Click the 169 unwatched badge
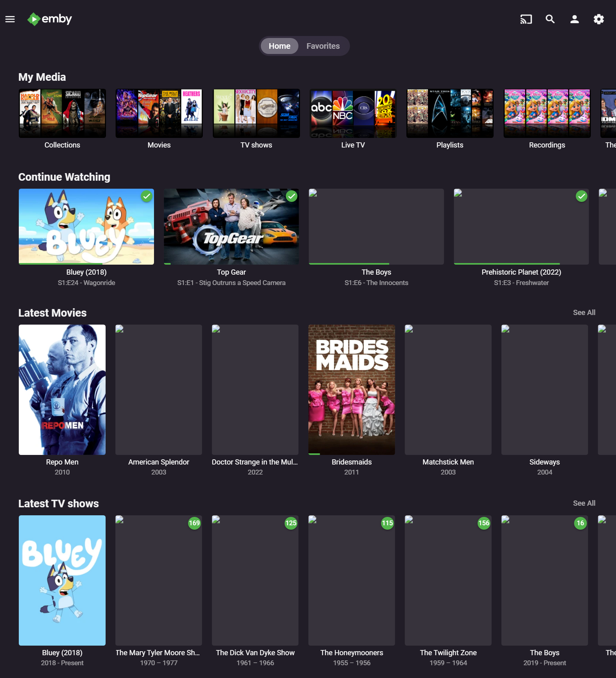The image size is (616, 678). [194, 523]
